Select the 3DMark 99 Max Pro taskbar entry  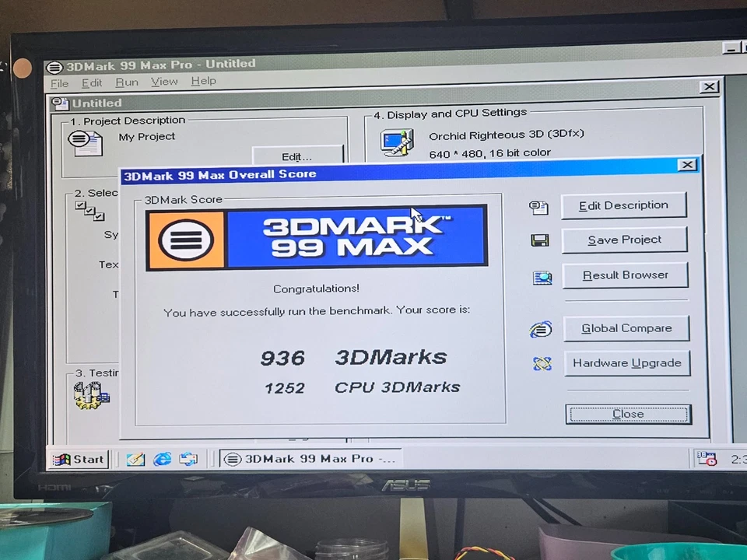pyautogui.click(x=309, y=458)
